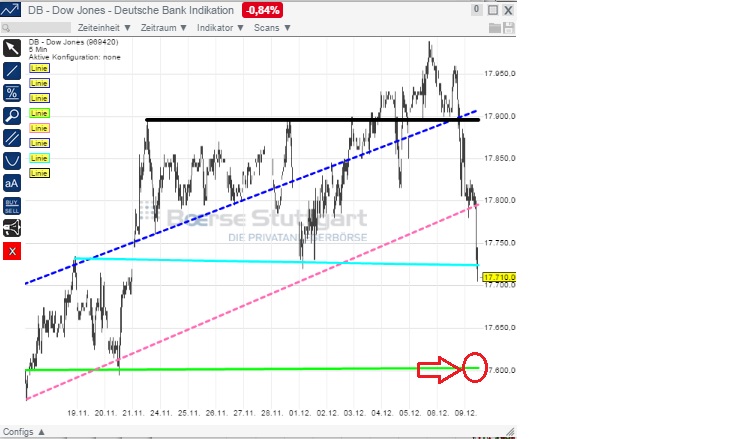747x439 pixels.
Task: Open the Zeiteinheit dropdown
Action: click(x=104, y=28)
